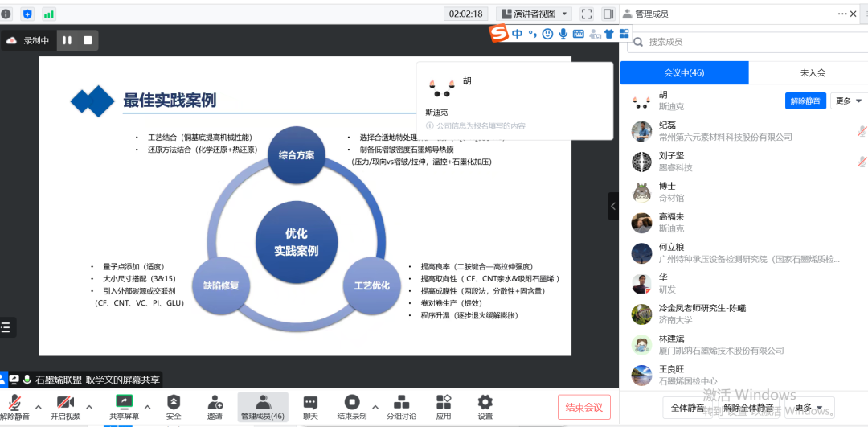Viewport: 868px width, 427px height.
Task: Click 结束录制 stop recording button
Action: pyautogui.click(x=352, y=408)
